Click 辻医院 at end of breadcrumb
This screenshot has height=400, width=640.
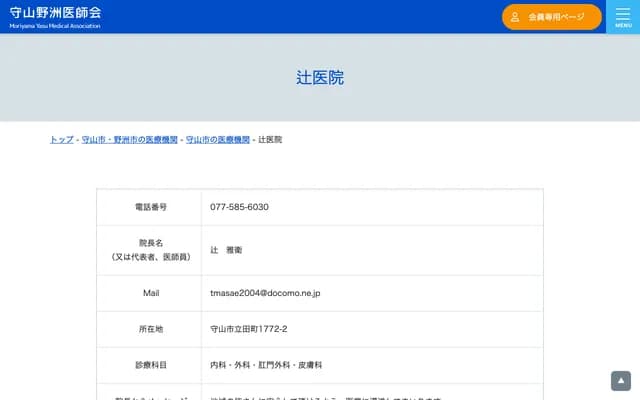point(270,139)
